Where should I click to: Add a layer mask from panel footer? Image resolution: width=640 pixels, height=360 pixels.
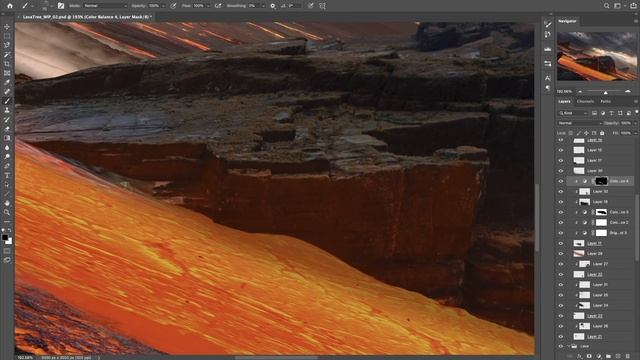(589, 356)
